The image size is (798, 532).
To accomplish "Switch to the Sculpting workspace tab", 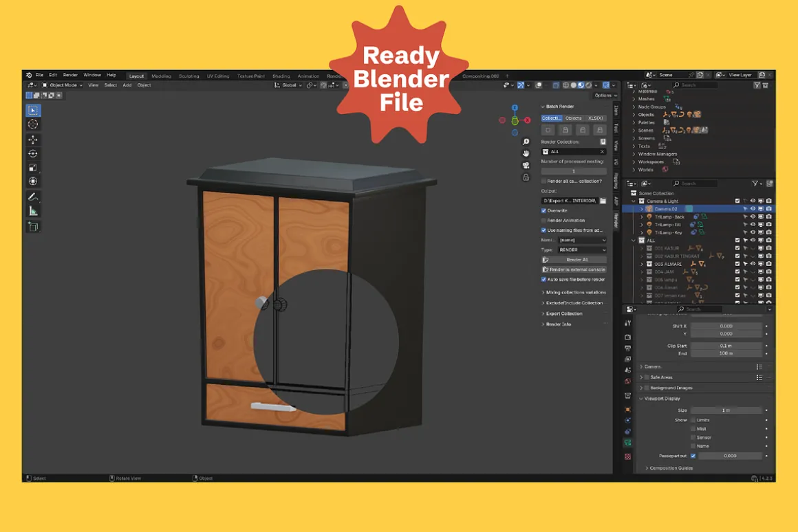I will (x=188, y=76).
